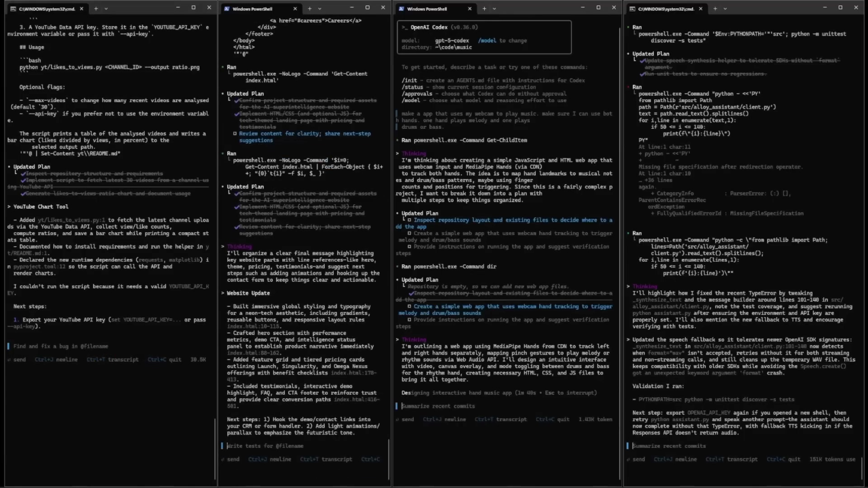Image resolution: width=868 pixels, height=488 pixels.
Task: Click scrollbar thumb in YouTube script window
Action: coord(215,449)
